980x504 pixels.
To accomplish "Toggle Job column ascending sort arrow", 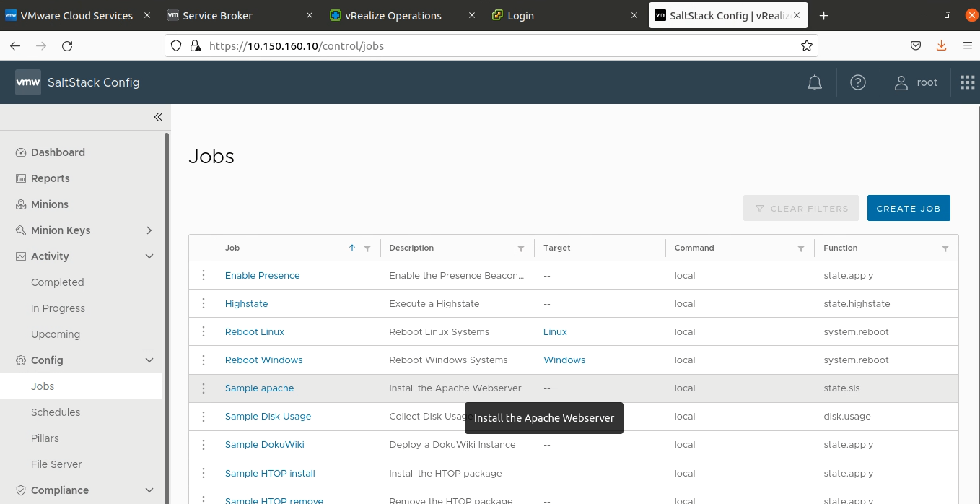I will 352,248.
